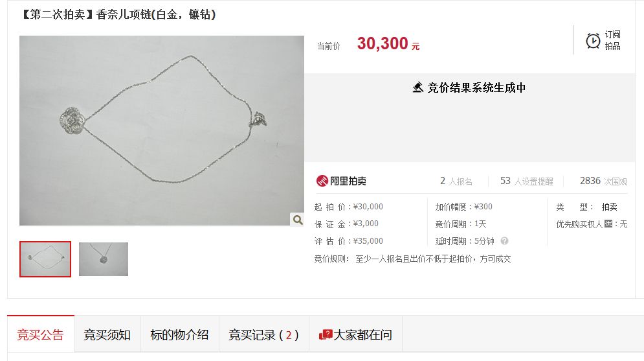The width and height of the screenshot is (644, 361).
Task: Open the 大家都在问 tab
Action: (x=356, y=334)
